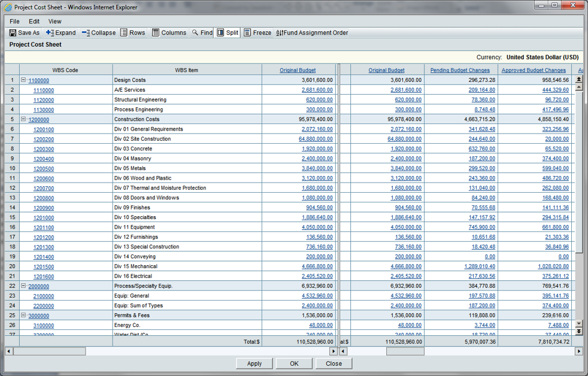
Task: Collapse the 1200000 Construction Costs group
Action: (x=23, y=119)
